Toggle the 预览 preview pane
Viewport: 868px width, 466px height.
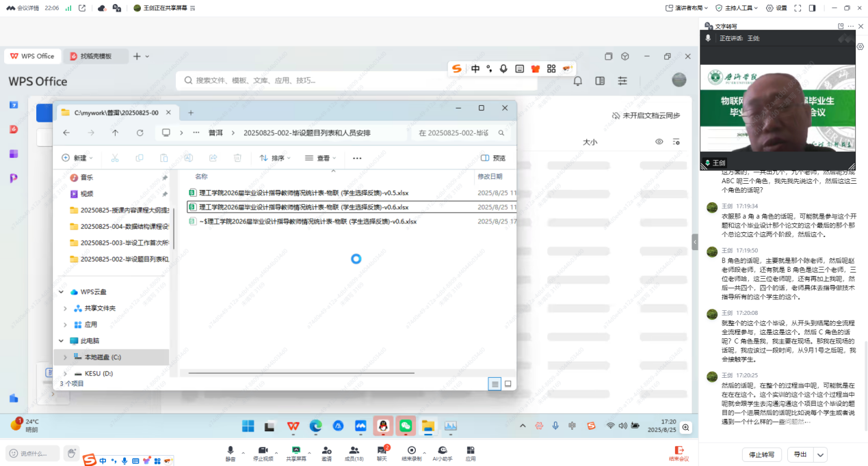(493, 158)
